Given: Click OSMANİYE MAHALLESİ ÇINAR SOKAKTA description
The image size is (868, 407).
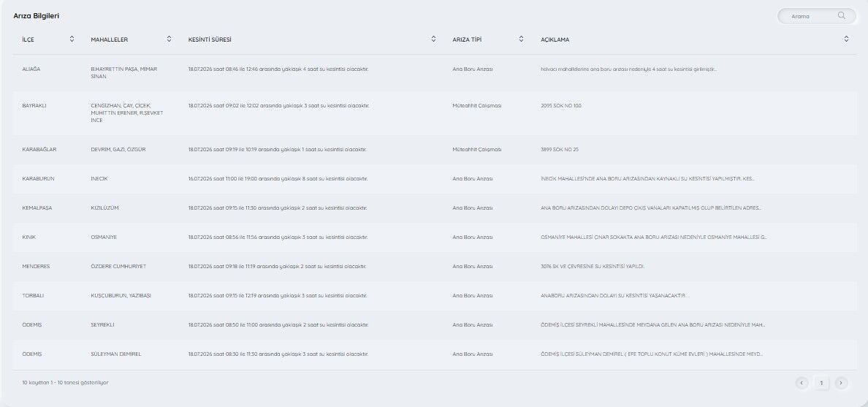Looking at the screenshot, I should tap(654, 237).
